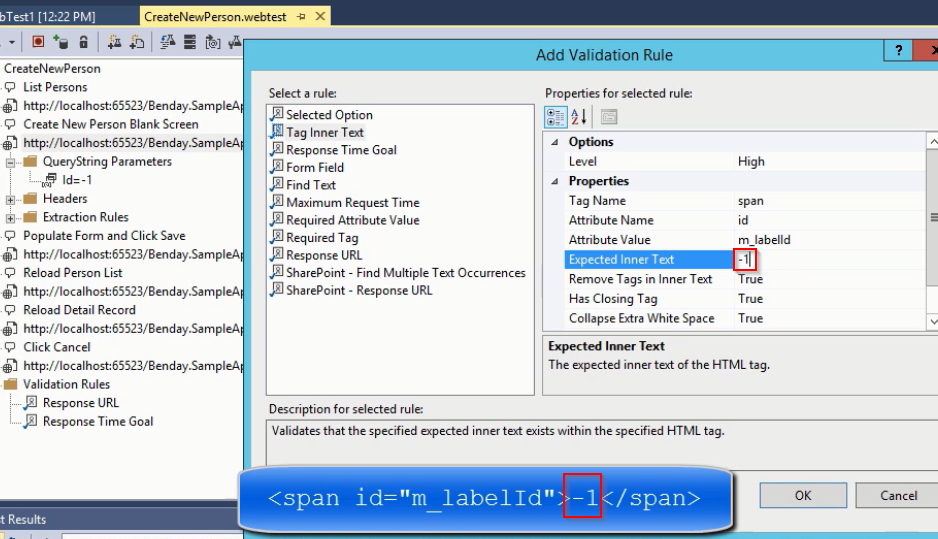The height and width of the screenshot is (539, 938).
Task: Sort properties alphabetically with the A-Z icon
Action: click(x=578, y=117)
